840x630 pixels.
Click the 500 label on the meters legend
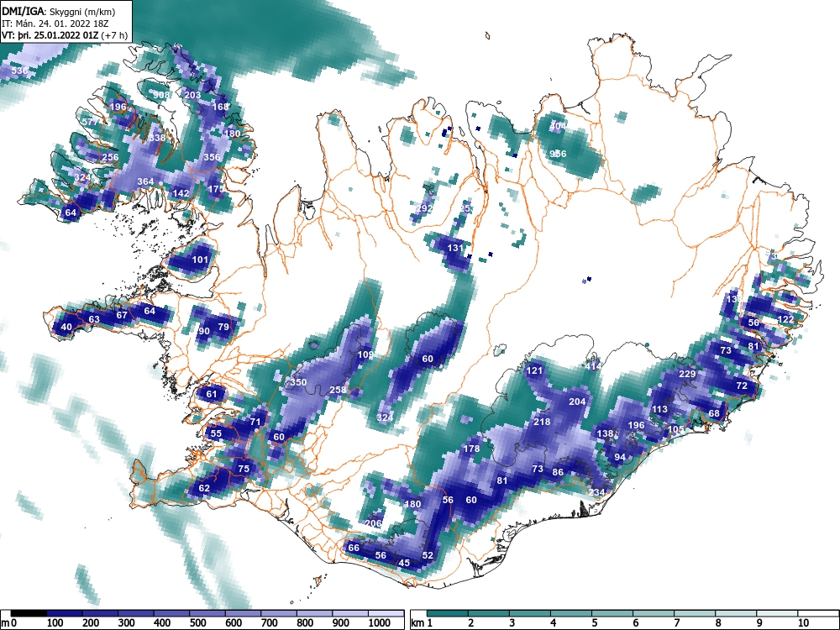pyautogui.click(x=197, y=623)
